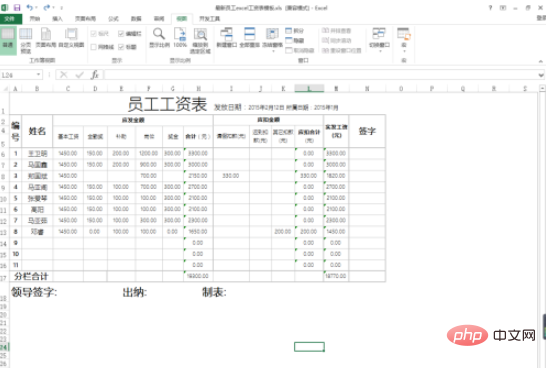Switch to Page Layout (页面布局) view button
The image size is (546, 368).
click(x=46, y=38)
